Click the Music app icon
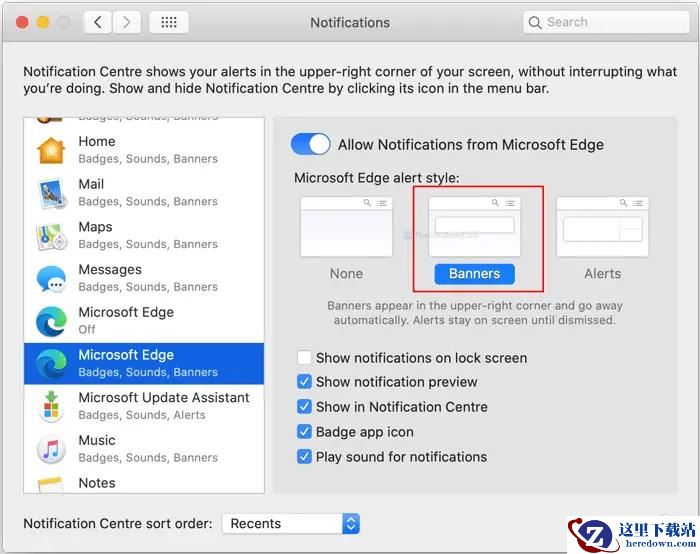The height and width of the screenshot is (554, 700). [51, 449]
